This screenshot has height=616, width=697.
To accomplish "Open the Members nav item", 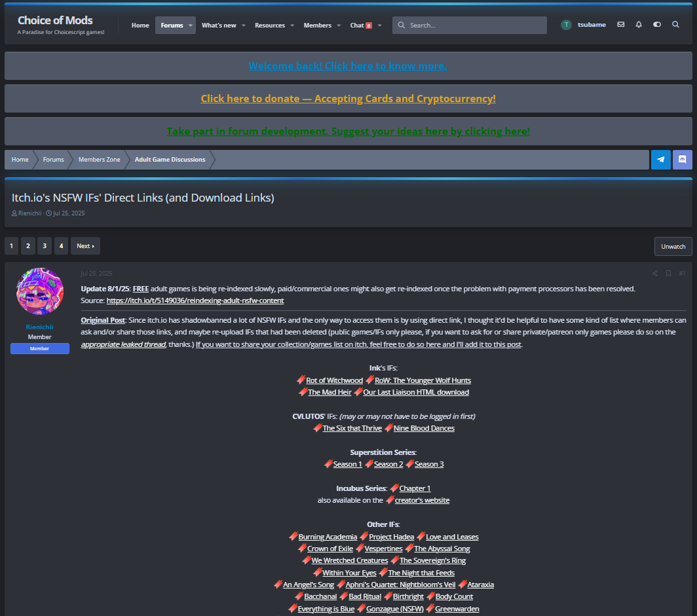I will 317,26.
